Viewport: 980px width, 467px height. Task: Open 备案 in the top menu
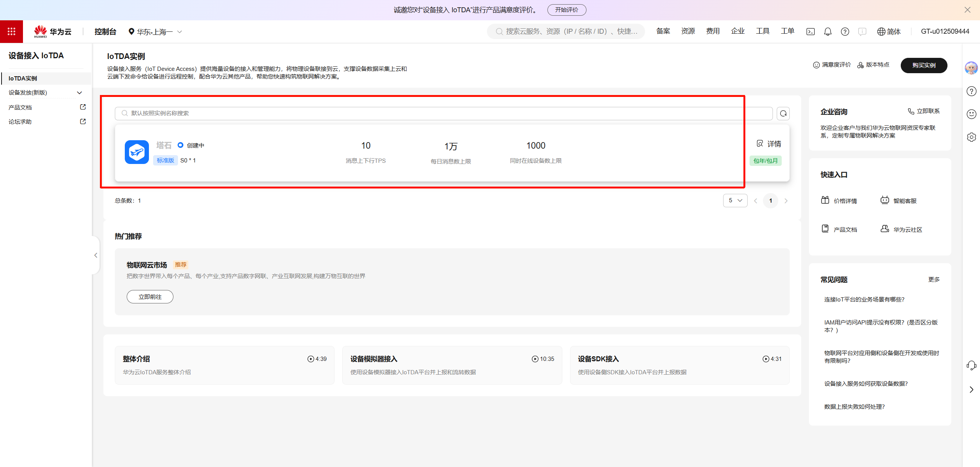663,31
